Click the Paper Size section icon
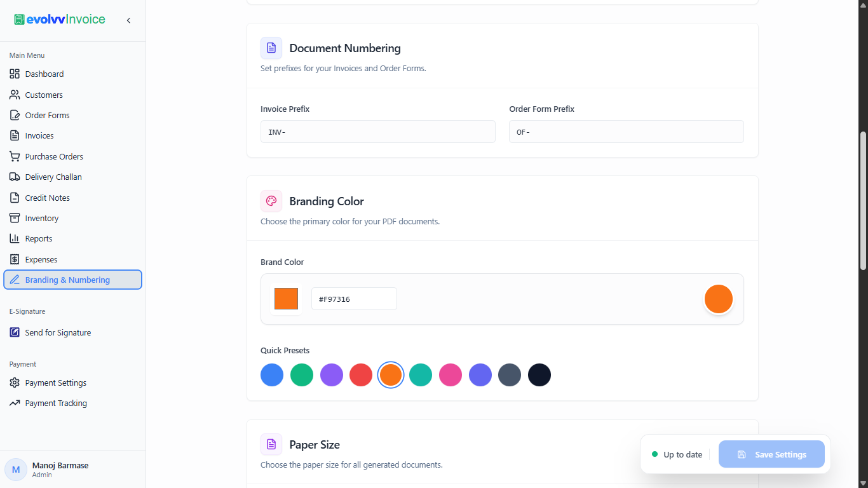Image resolution: width=868 pixels, height=488 pixels. pos(271,444)
